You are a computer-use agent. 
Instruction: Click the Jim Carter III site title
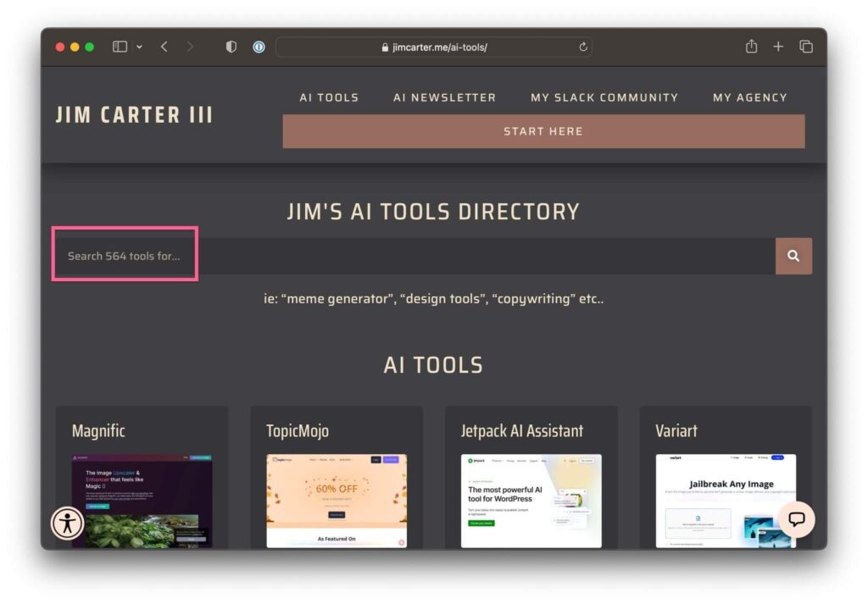[134, 115]
